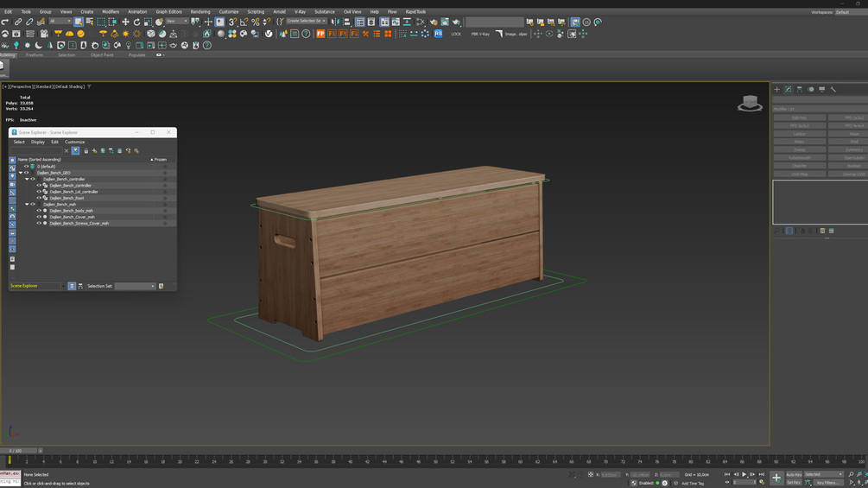Open the Rendering menu
This screenshot has width=868, height=488.
pyautogui.click(x=200, y=11)
